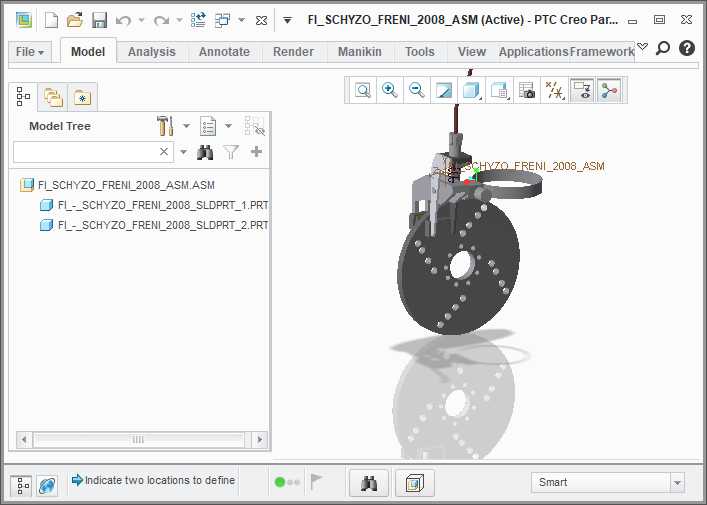Image resolution: width=707 pixels, height=505 pixels.
Task: Open the Tools tab
Action: pos(420,52)
